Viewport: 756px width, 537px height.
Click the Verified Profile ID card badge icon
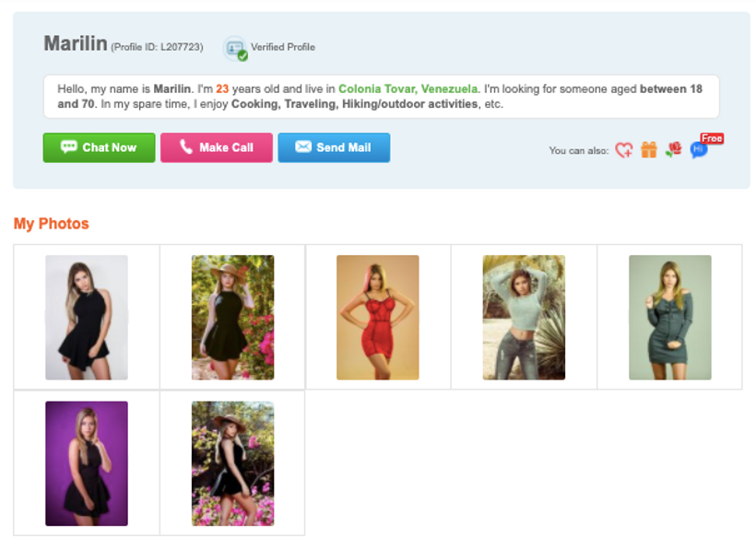pyautogui.click(x=235, y=49)
